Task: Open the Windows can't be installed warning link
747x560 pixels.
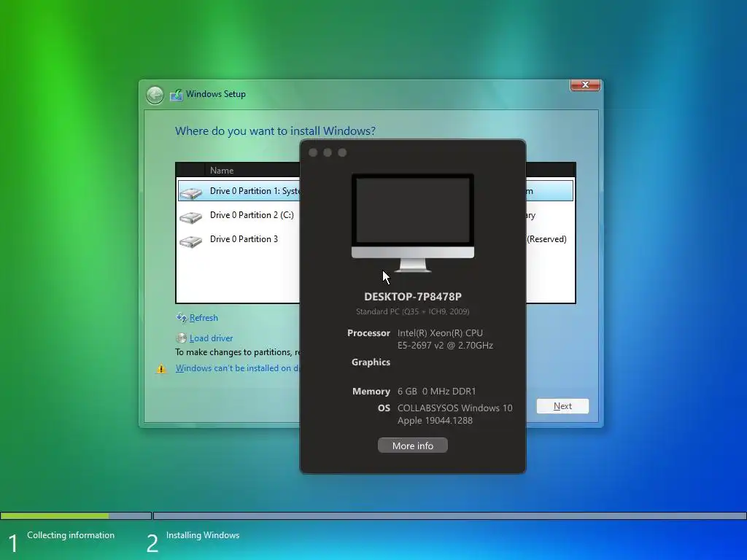Action: pos(237,368)
